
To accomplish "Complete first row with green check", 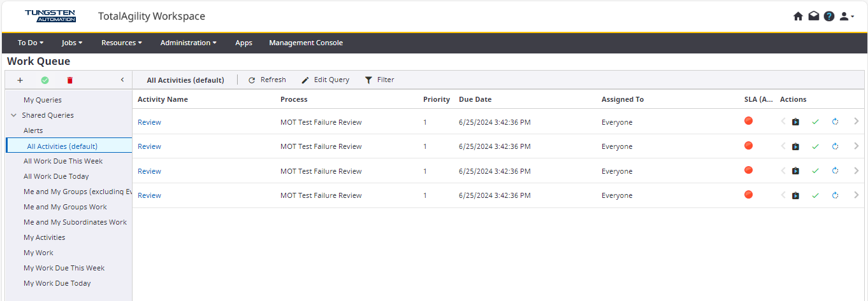I will pyautogui.click(x=815, y=122).
